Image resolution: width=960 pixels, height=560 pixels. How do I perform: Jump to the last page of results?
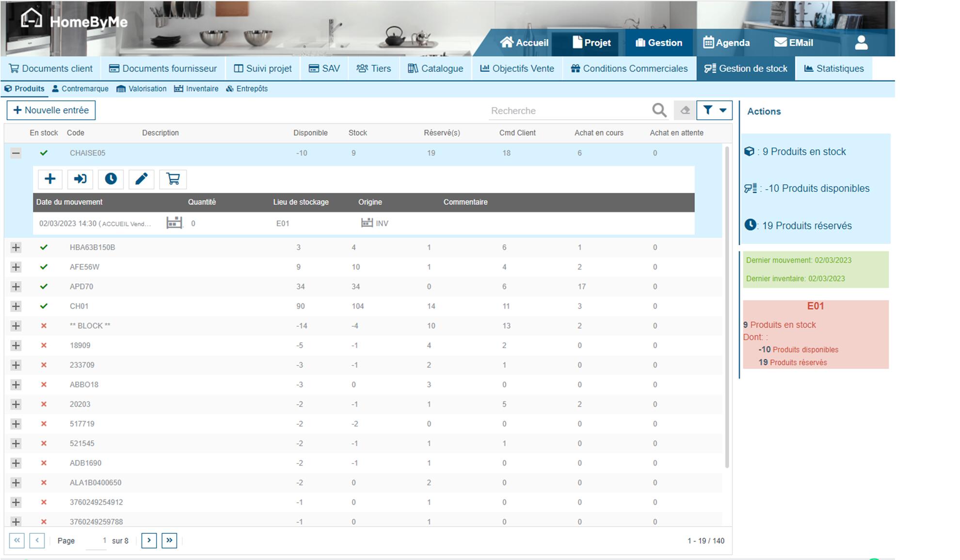[x=169, y=540]
